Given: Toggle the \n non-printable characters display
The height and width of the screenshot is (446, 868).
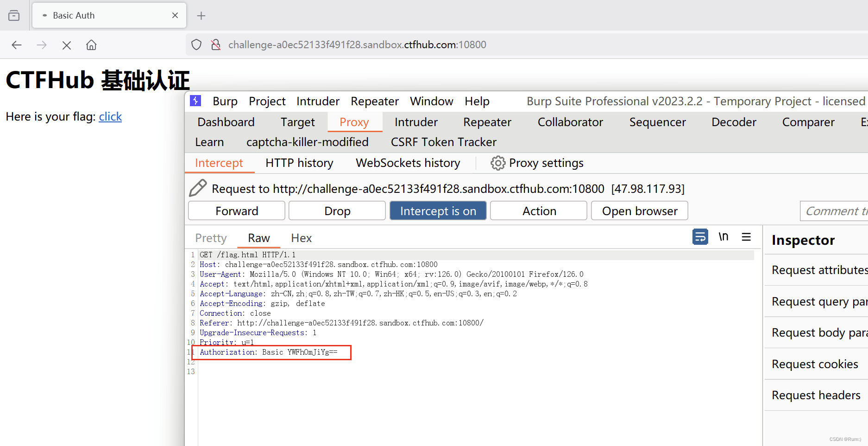Looking at the screenshot, I should [723, 236].
